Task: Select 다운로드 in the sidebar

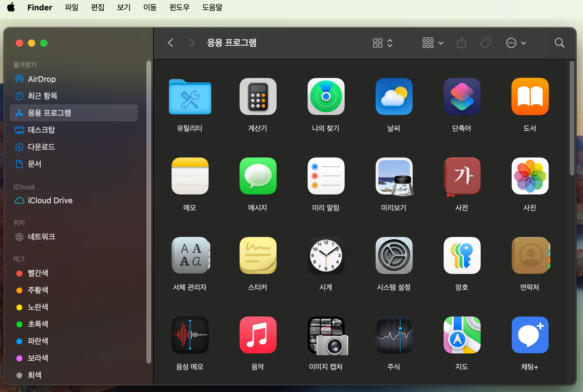Action: (x=41, y=147)
